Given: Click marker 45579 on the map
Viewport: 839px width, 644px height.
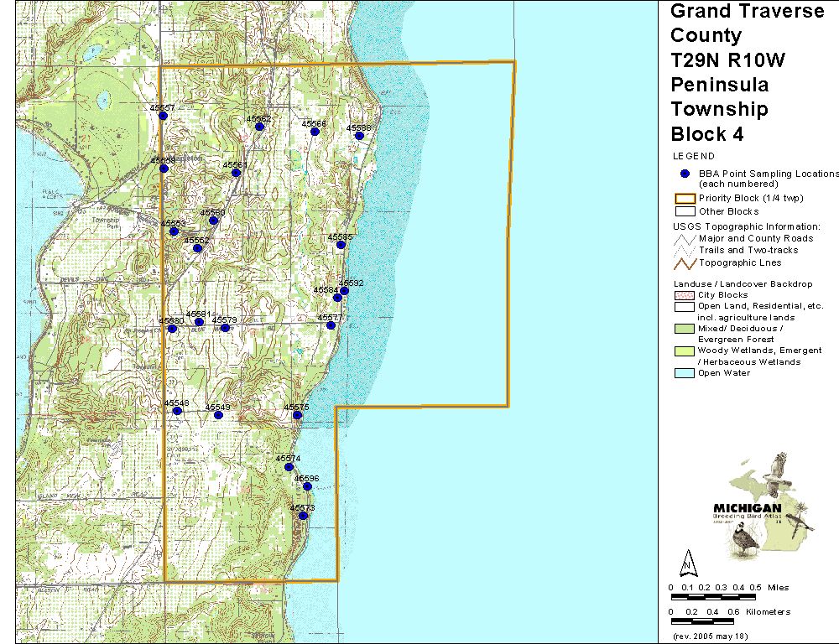Looking at the screenshot, I should click(x=225, y=328).
